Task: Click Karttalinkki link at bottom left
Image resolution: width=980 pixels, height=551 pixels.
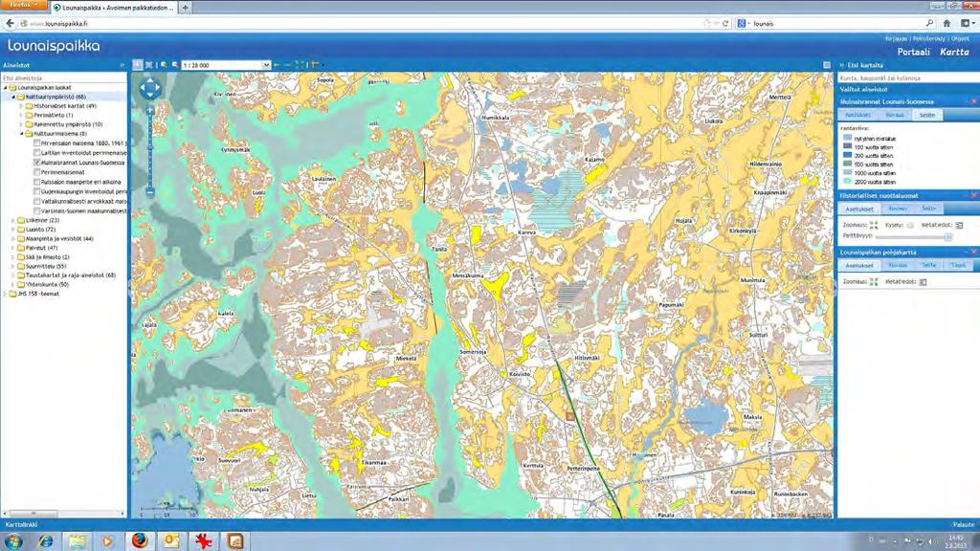Action: pyautogui.click(x=21, y=525)
